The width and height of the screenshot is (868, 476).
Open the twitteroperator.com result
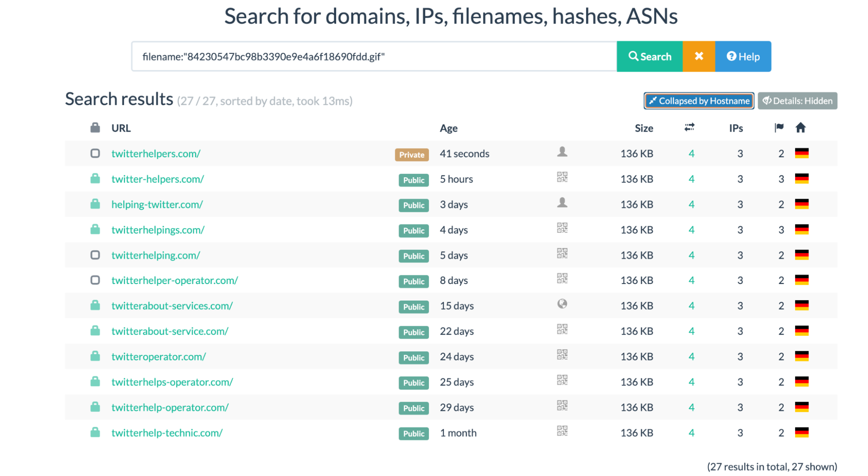point(158,356)
